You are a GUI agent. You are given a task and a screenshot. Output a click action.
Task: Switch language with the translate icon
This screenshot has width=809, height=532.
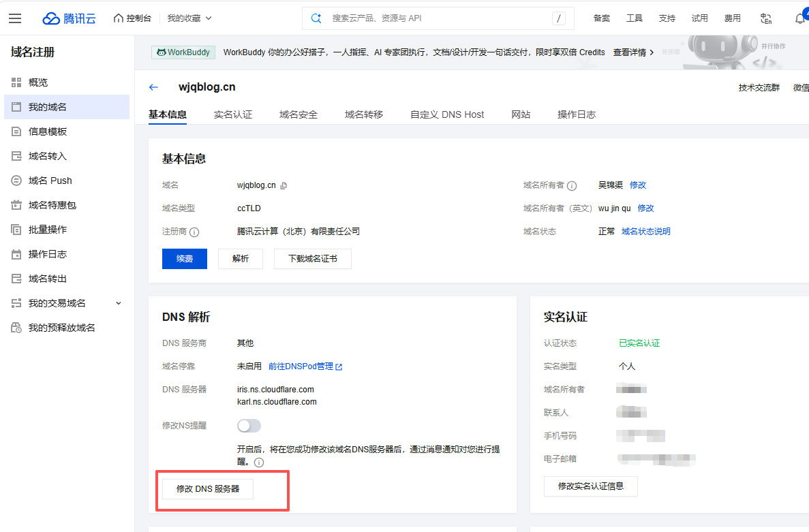pyautogui.click(x=766, y=18)
